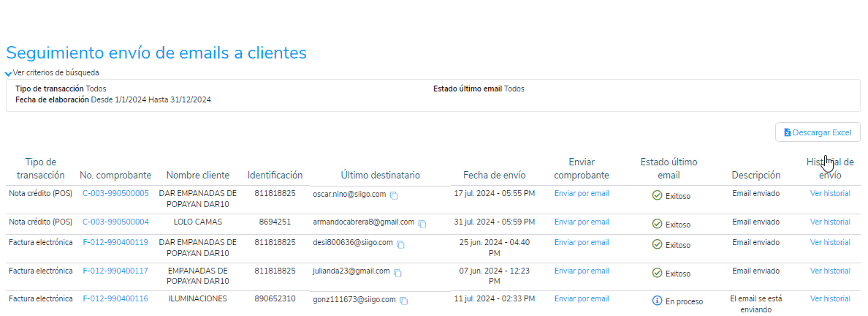868x316 pixels.
Task: Click Exitoso check icon for LOLO CAMAS row
Action: pyautogui.click(x=657, y=224)
